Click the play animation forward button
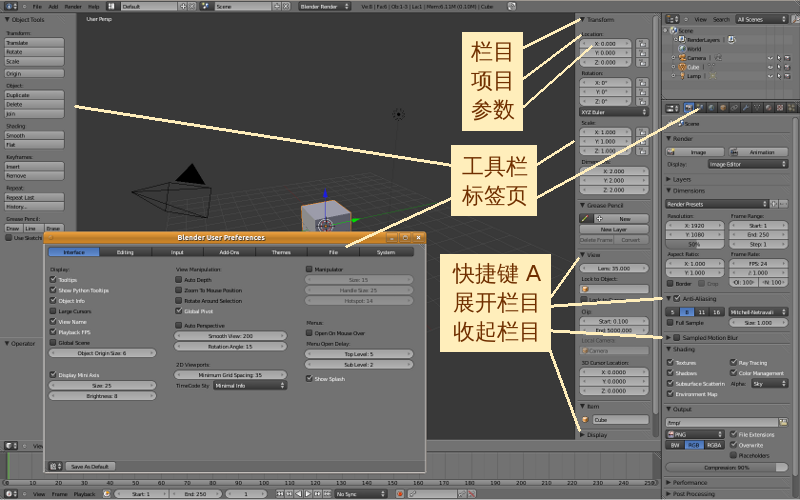Image resolution: width=800 pixels, height=500 pixels. [308, 493]
